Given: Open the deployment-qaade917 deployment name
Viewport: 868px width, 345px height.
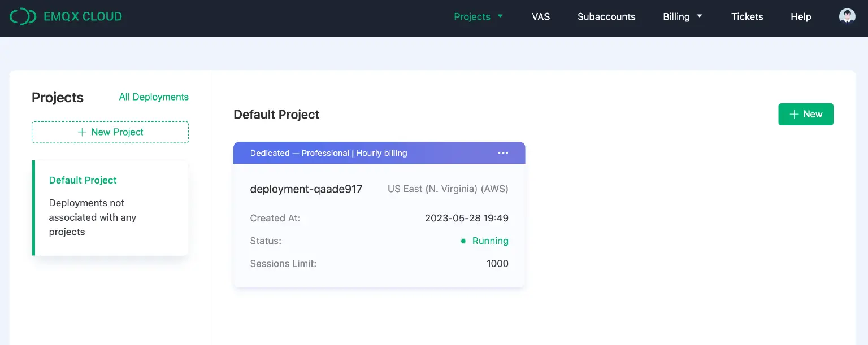Looking at the screenshot, I should [306, 189].
